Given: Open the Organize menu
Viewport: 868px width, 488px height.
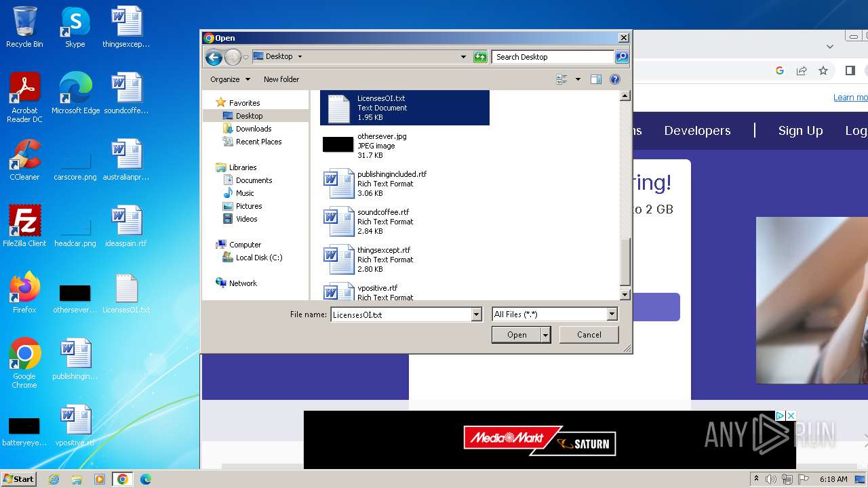Looking at the screenshot, I should (230, 79).
